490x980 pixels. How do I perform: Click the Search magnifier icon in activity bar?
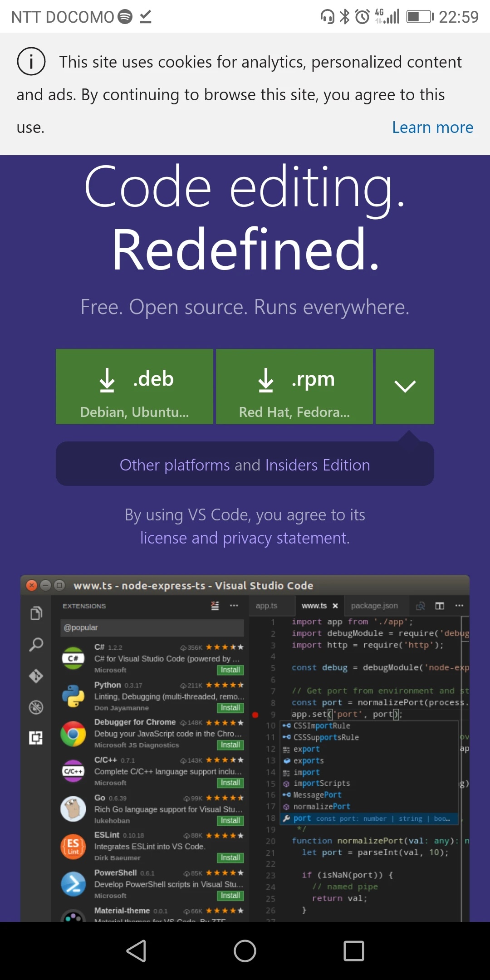(36, 645)
